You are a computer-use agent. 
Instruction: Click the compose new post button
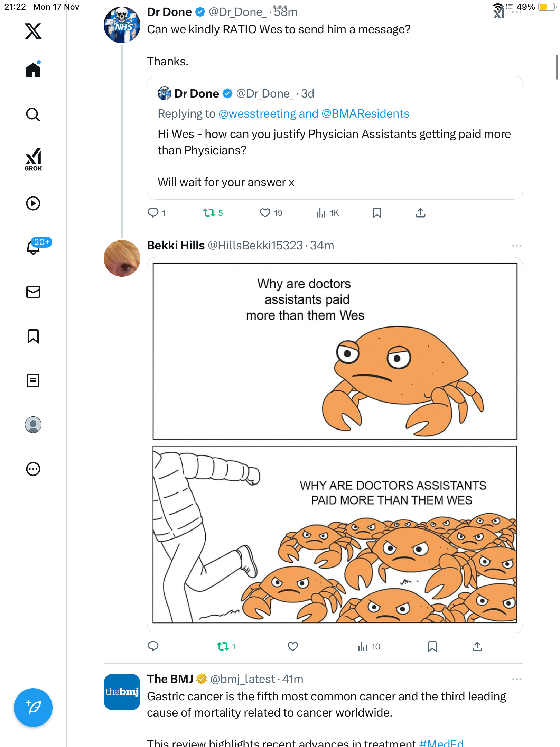(33, 708)
